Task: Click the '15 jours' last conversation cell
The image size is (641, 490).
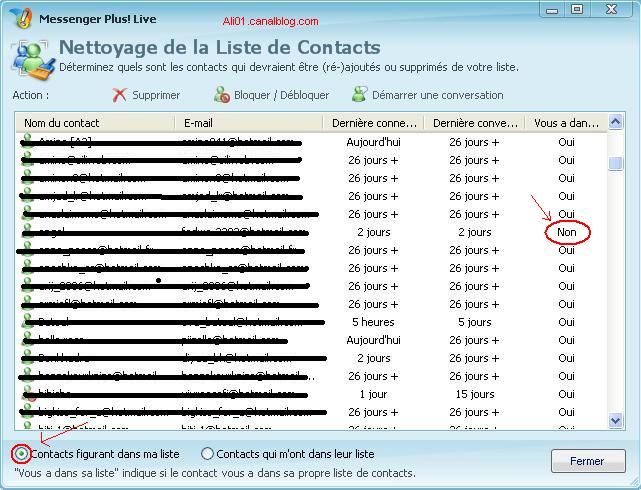Action: tap(475, 394)
